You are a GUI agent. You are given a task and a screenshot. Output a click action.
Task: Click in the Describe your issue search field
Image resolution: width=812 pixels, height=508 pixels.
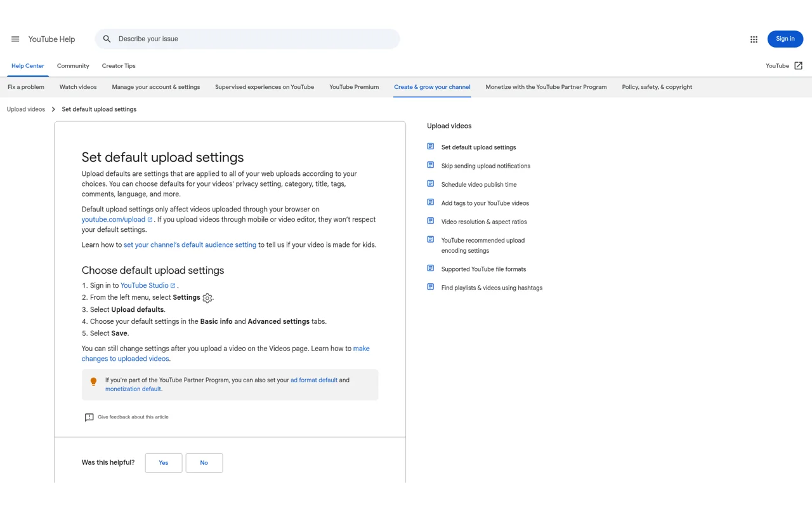pos(247,39)
